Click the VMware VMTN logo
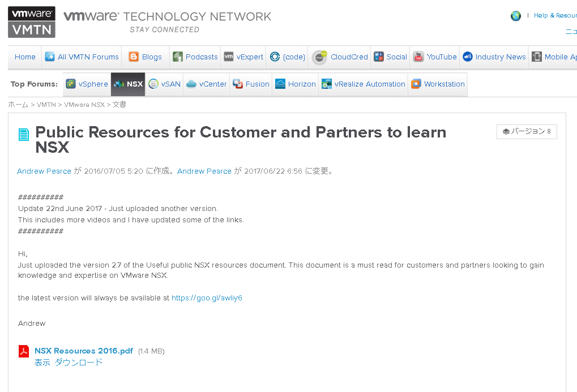 32,22
